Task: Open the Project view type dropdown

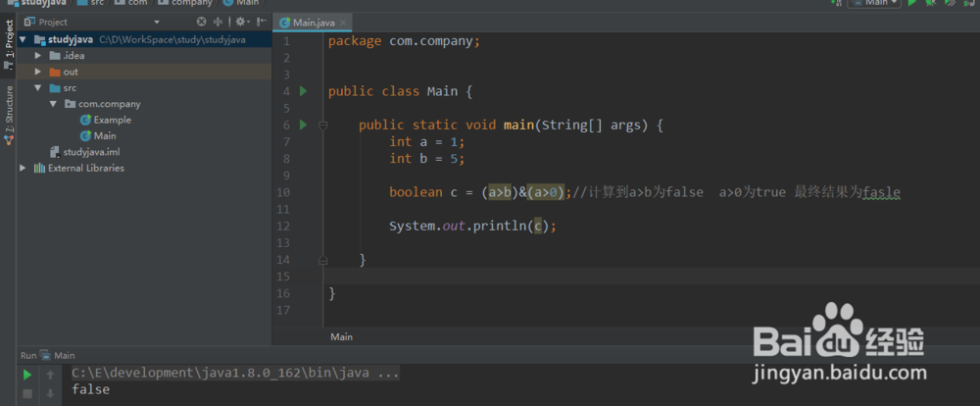Action: [x=157, y=22]
